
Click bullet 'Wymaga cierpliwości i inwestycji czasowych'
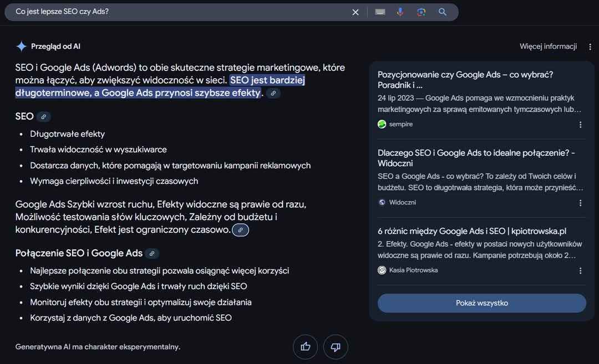click(114, 181)
